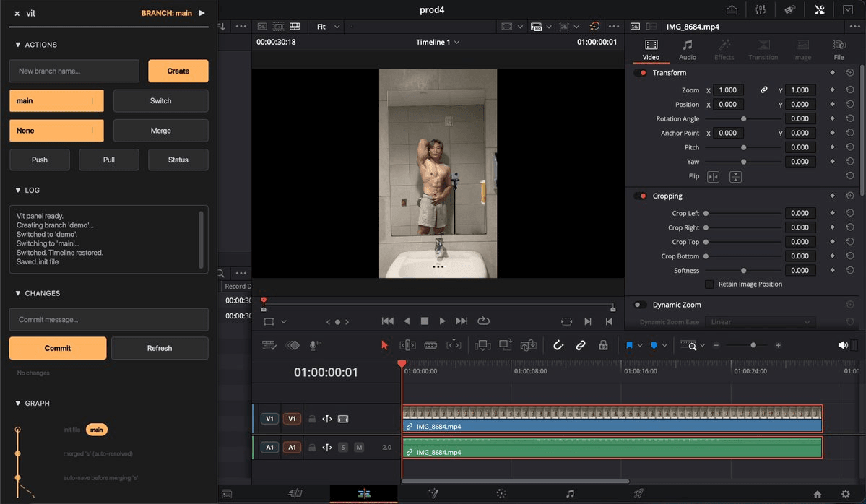Screen dimensions: 866x504
Task: Add a blue flag to clip
Action: [x=629, y=345]
